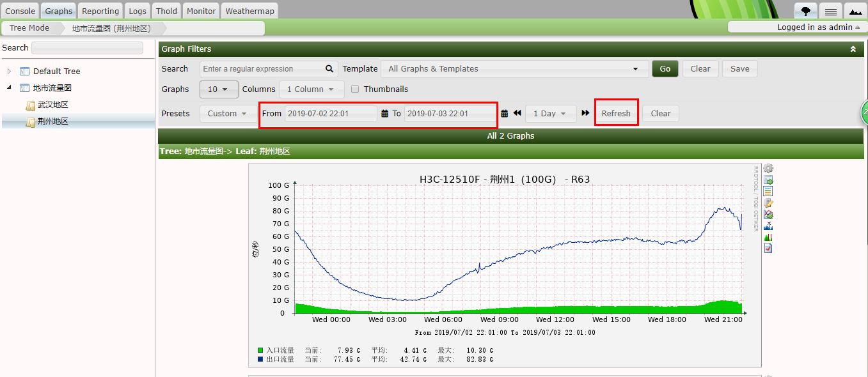Open the Logs tab
The width and height of the screenshot is (868, 377).
click(x=138, y=11)
